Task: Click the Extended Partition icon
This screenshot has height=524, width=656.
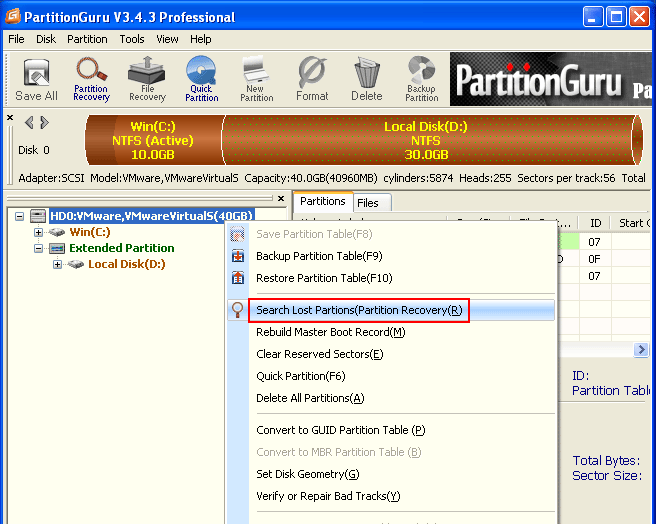Action: [57, 248]
